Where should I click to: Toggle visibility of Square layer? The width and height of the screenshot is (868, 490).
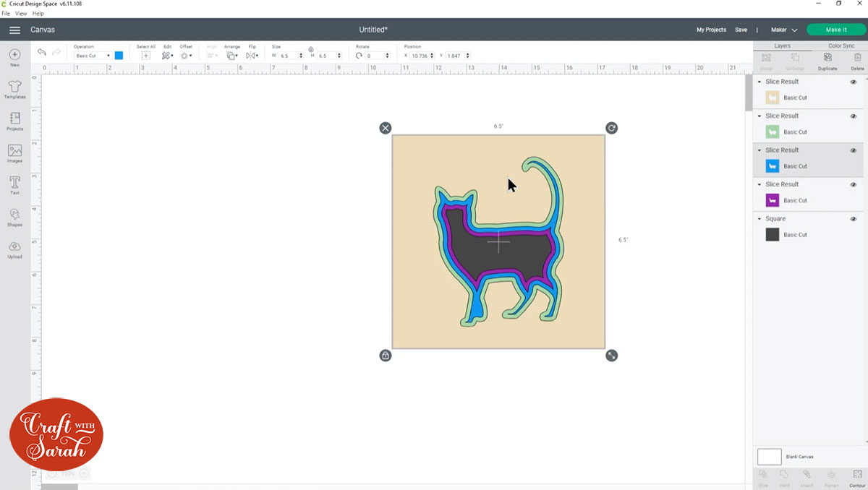pos(854,219)
